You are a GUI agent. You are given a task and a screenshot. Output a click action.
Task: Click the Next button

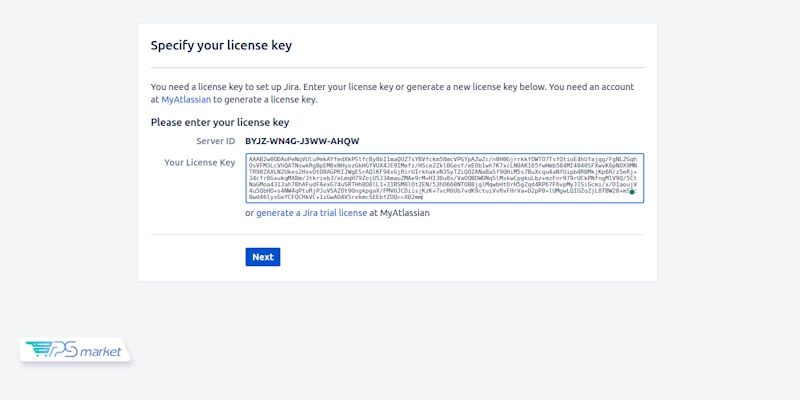tap(262, 257)
